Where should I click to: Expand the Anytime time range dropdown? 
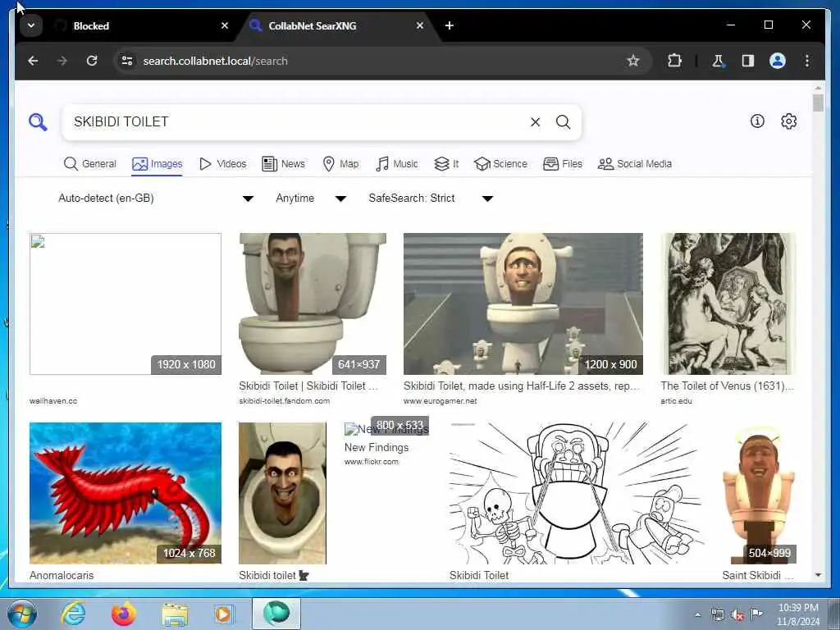[x=311, y=199]
